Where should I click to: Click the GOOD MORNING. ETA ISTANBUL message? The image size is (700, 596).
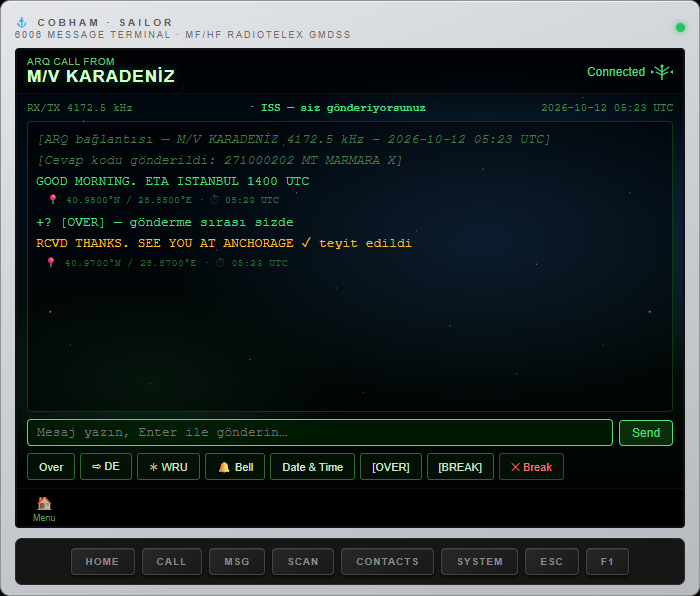172,181
